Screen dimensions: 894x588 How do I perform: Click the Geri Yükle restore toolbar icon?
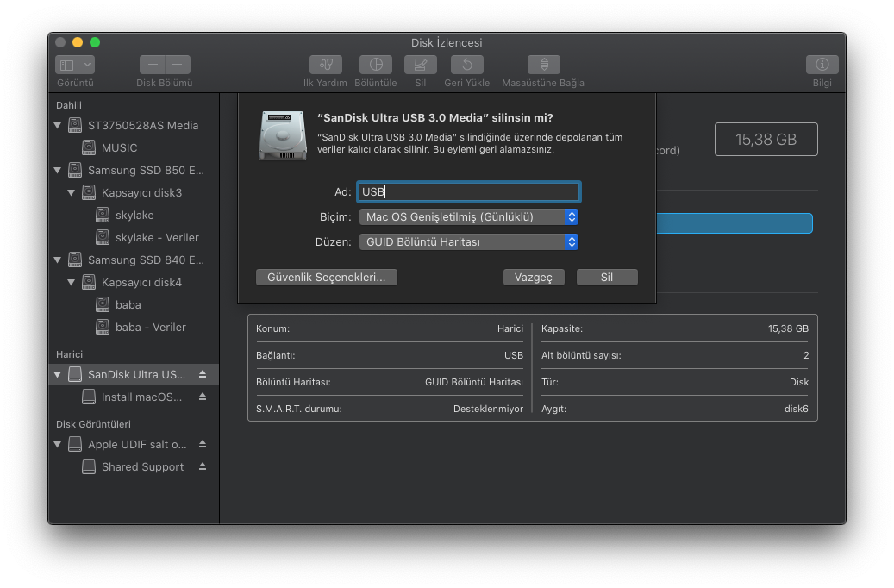tap(466, 65)
